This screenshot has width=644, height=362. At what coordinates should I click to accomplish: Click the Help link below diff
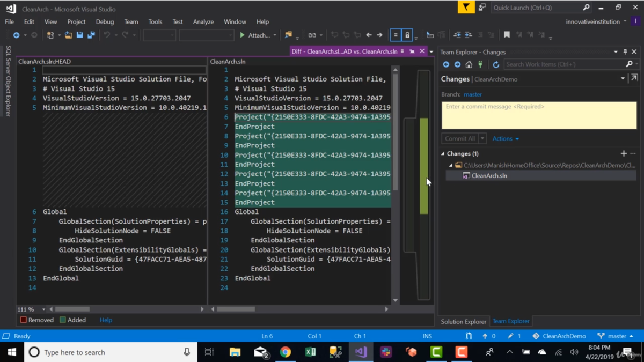(x=106, y=320)
